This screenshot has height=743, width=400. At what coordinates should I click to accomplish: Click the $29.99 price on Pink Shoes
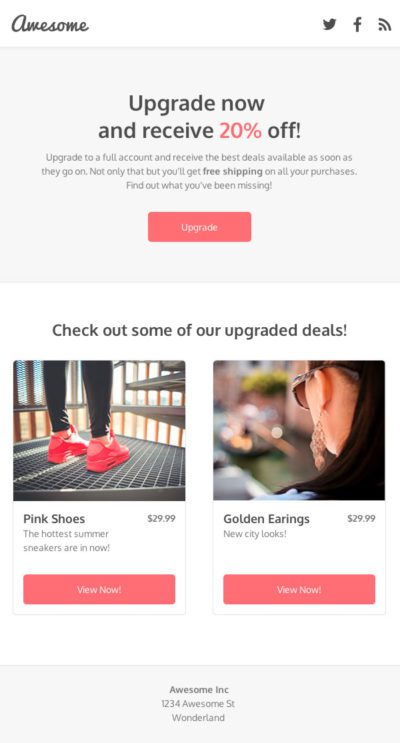(161, 518)
